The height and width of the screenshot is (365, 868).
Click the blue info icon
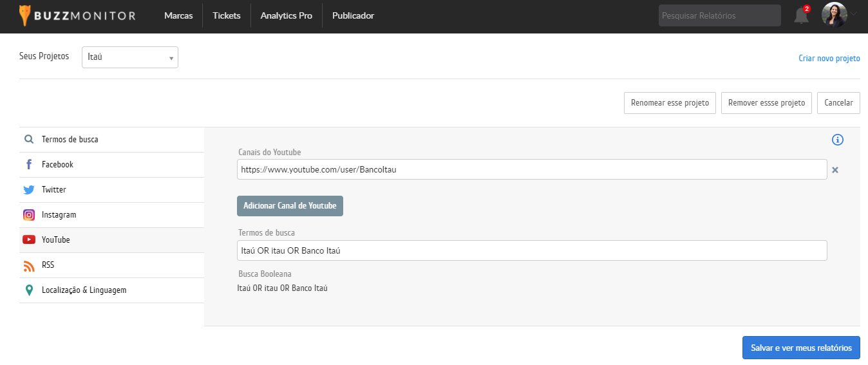[838, 140]
